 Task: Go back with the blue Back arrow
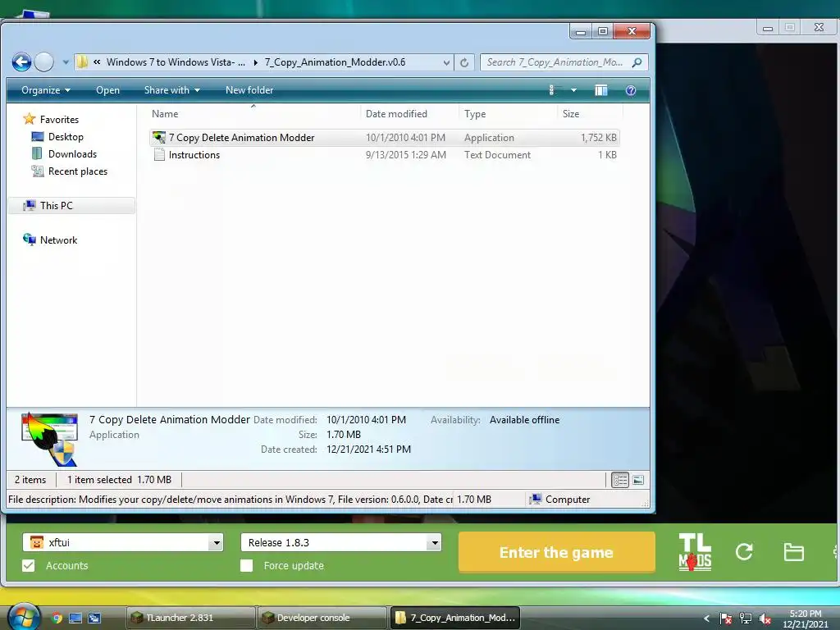(21, 62)
